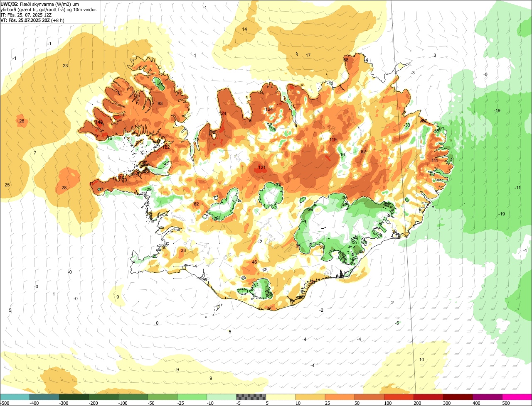532x406 pixels.
Task: Click legend swatch between -25 and -10
Action: pyautogui.click(x=192, y=397)
